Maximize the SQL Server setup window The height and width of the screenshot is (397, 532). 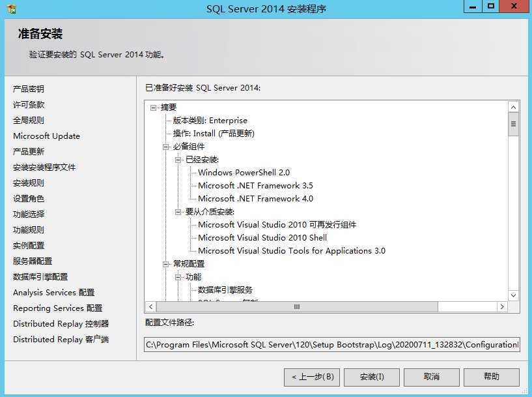click(490, 7)
